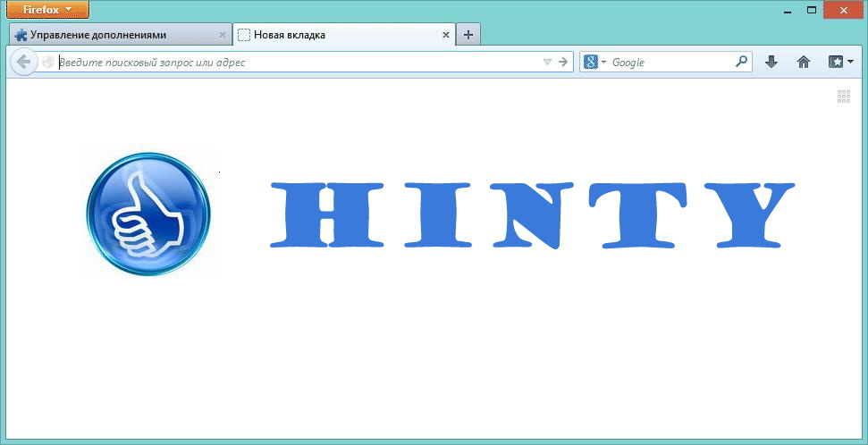The height and width of the screenshot is (445, 868).
Task: Close the Управление дополнениями tab
Action: click(x=223, y=35)
